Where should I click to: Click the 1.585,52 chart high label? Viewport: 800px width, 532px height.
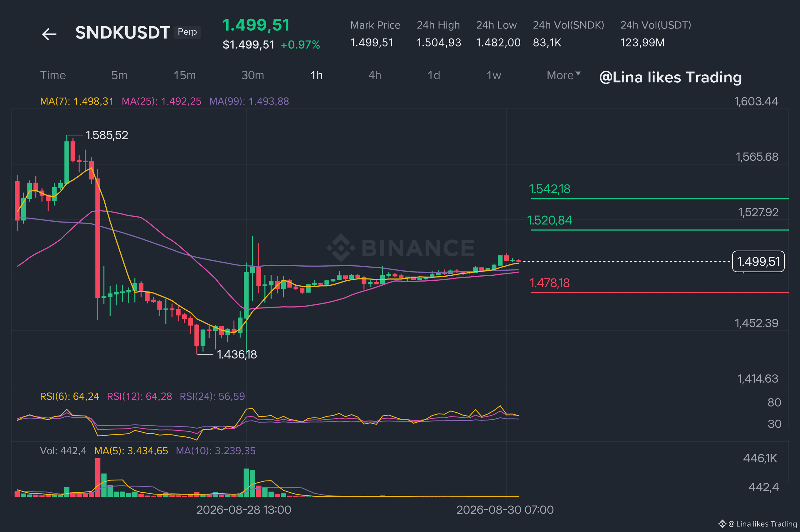pyautogui.click(x=107, y=135)
